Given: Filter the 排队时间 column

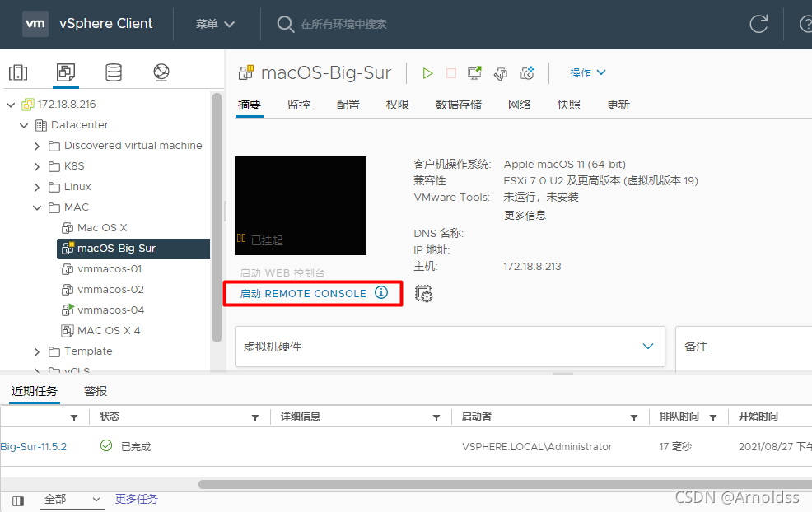Looking at the screenshot, I should pyautogui.click(x=713, y=418).
